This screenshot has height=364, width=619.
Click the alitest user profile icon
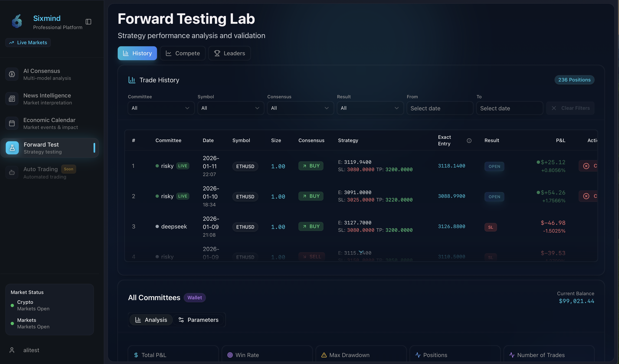(x=12, y=350)
